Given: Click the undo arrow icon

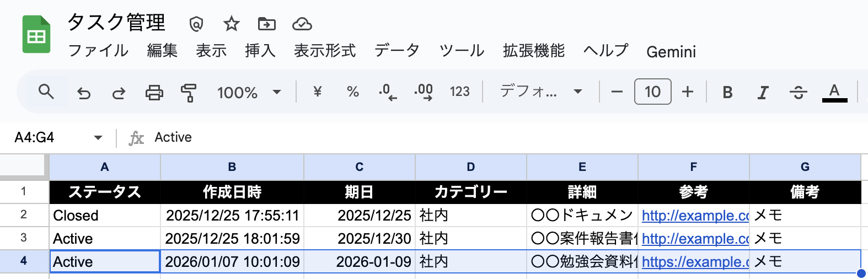Looking at the screenshot, I should (84, 93).
